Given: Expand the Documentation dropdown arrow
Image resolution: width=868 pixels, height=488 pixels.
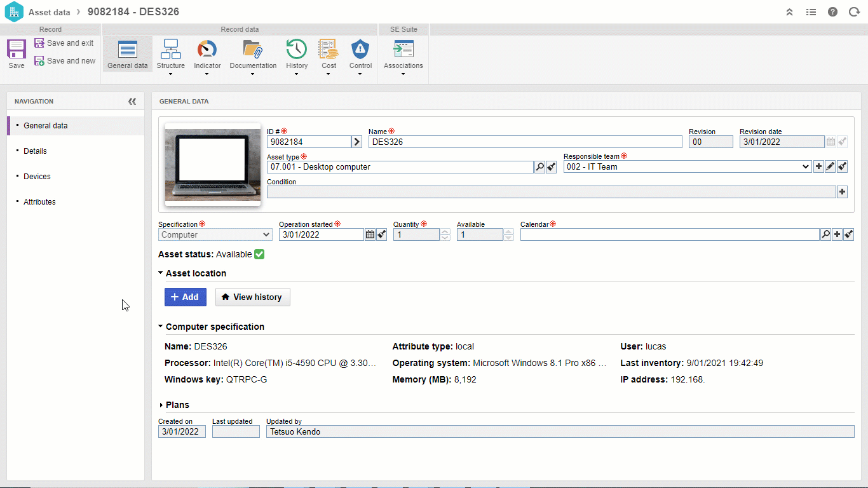Looking at the screenshot, I should tap(253, 74).
